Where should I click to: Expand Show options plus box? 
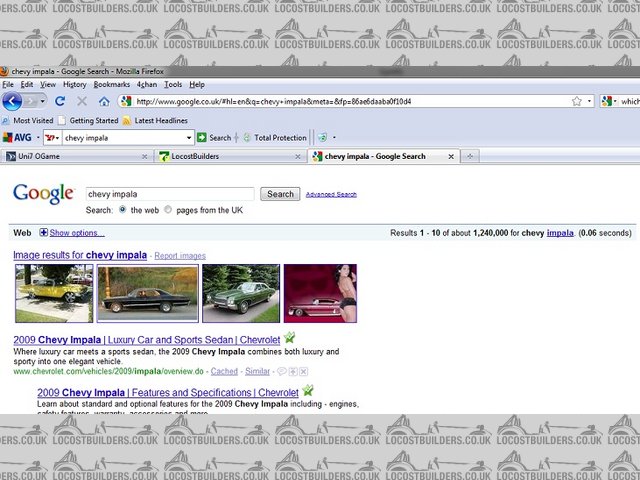[44, 232]
